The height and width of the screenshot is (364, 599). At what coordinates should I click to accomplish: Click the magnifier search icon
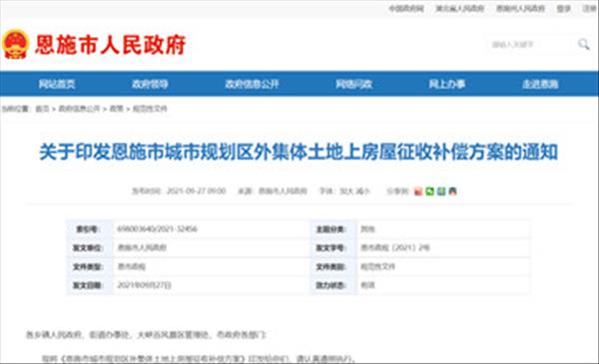coord(583,44)
